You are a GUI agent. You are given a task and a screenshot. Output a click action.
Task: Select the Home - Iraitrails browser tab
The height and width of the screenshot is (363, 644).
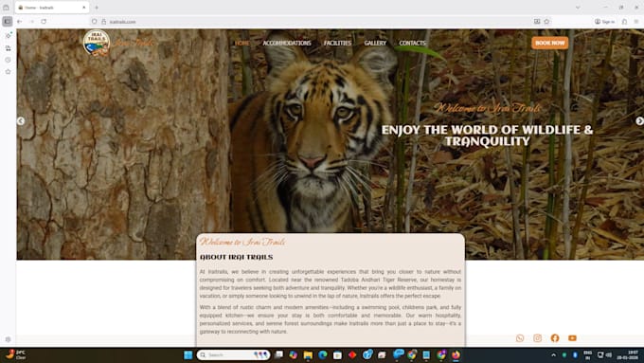(x=52, y=8)
